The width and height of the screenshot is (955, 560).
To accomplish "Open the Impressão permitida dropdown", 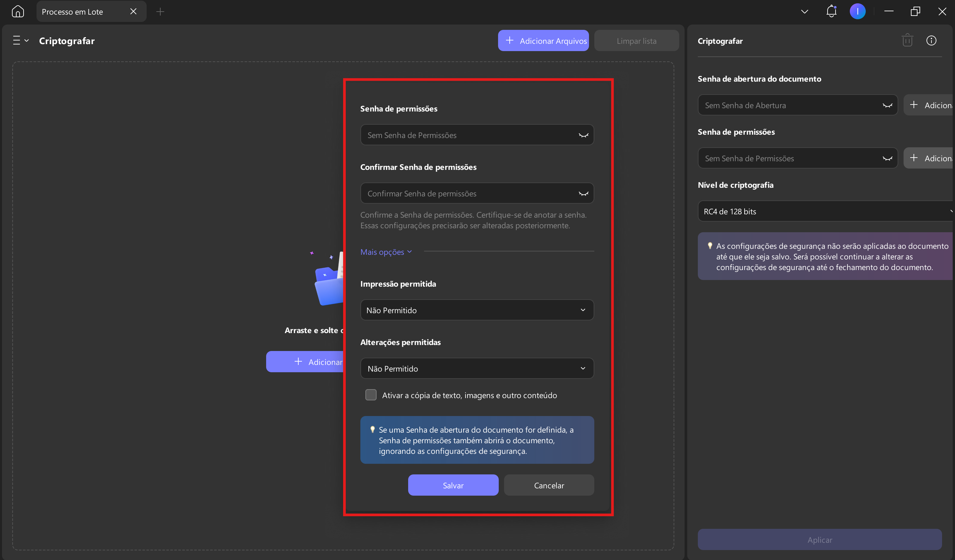I will [x=477, y=310].
